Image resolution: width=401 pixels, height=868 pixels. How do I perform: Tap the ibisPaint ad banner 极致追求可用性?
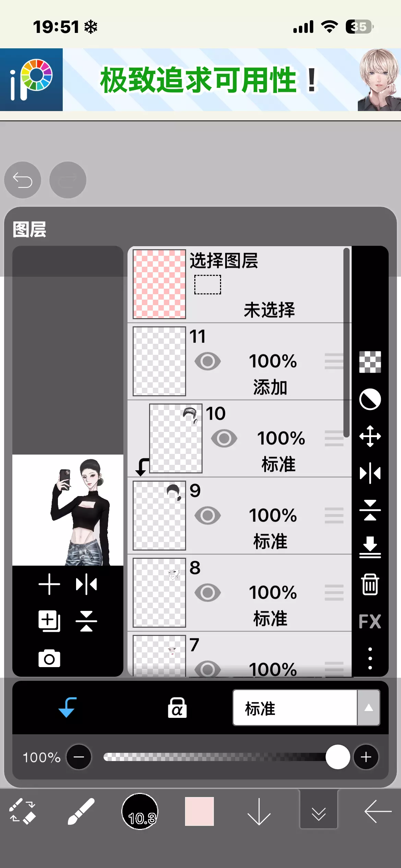[200, 80]
